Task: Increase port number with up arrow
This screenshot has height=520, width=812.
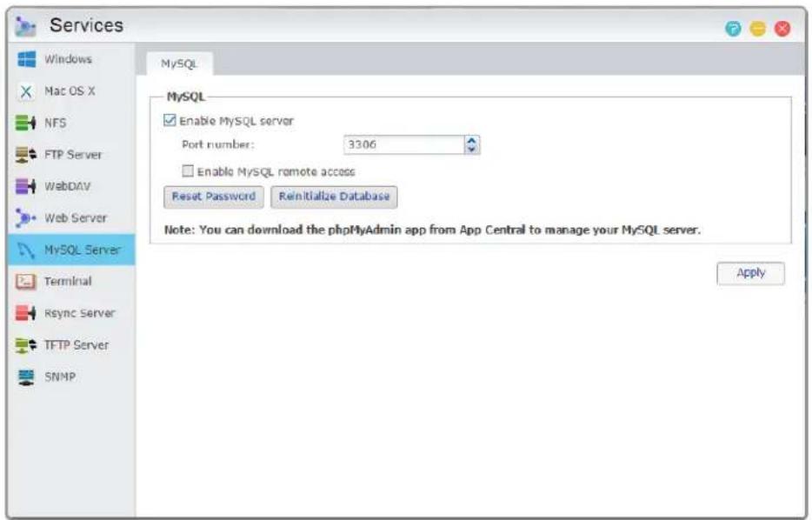Action: click(471, 140)
